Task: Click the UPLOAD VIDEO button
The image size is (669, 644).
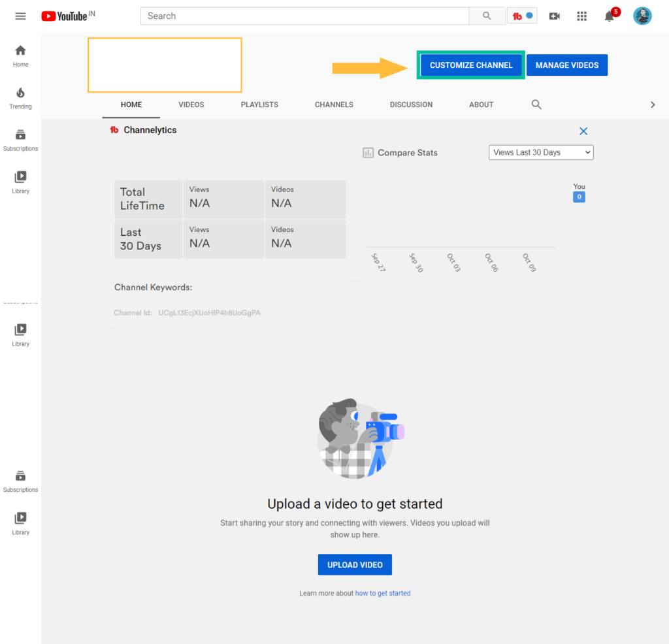Action: [355, 564]
